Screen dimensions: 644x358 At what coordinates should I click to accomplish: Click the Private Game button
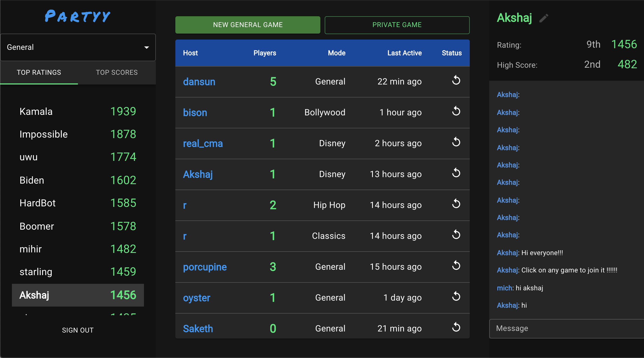(397, 25)
